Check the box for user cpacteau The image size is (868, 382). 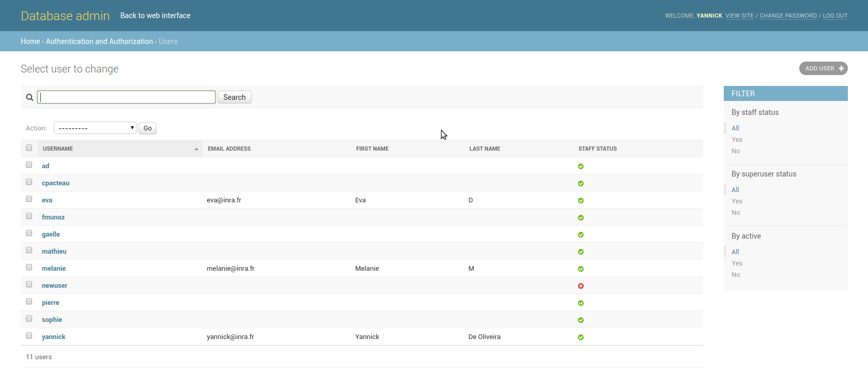click(29, 182)
